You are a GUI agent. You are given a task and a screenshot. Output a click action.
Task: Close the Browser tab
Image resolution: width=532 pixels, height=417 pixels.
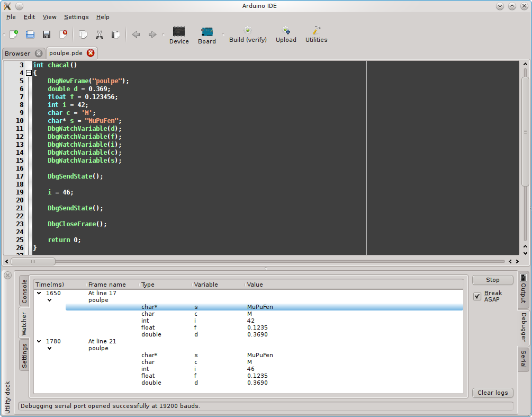pos(39,54)
